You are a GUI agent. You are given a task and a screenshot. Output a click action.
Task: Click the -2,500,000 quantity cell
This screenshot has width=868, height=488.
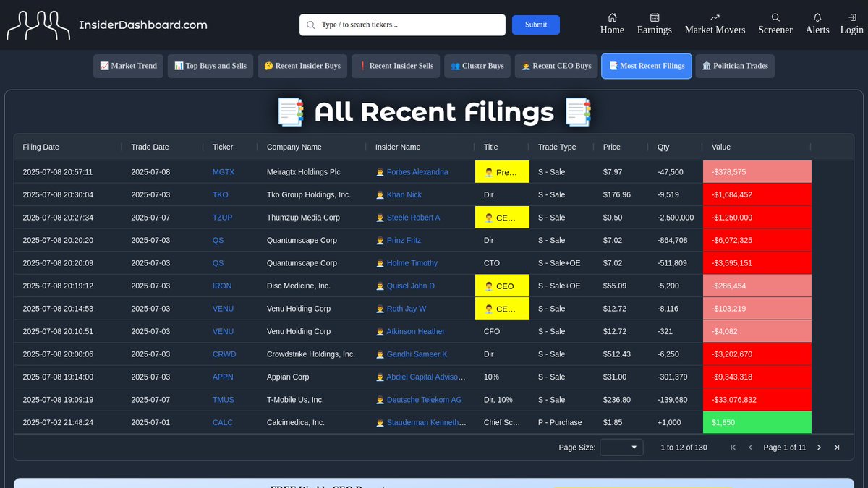tap(676, 218)
